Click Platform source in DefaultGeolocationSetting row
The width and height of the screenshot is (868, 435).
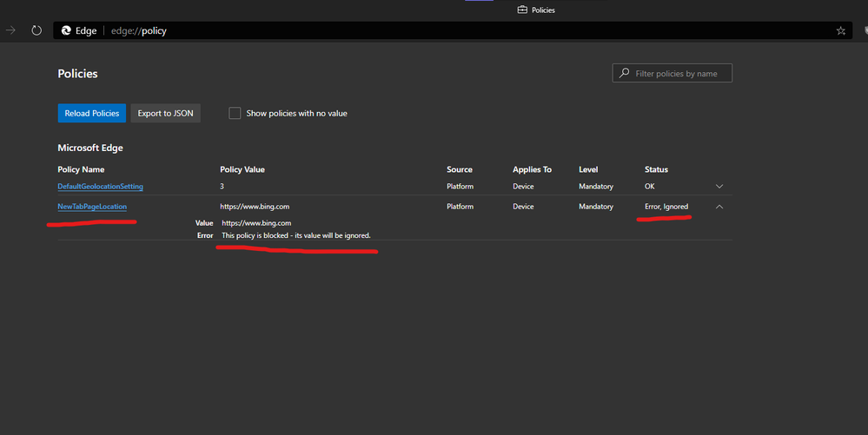click(460, 187)
